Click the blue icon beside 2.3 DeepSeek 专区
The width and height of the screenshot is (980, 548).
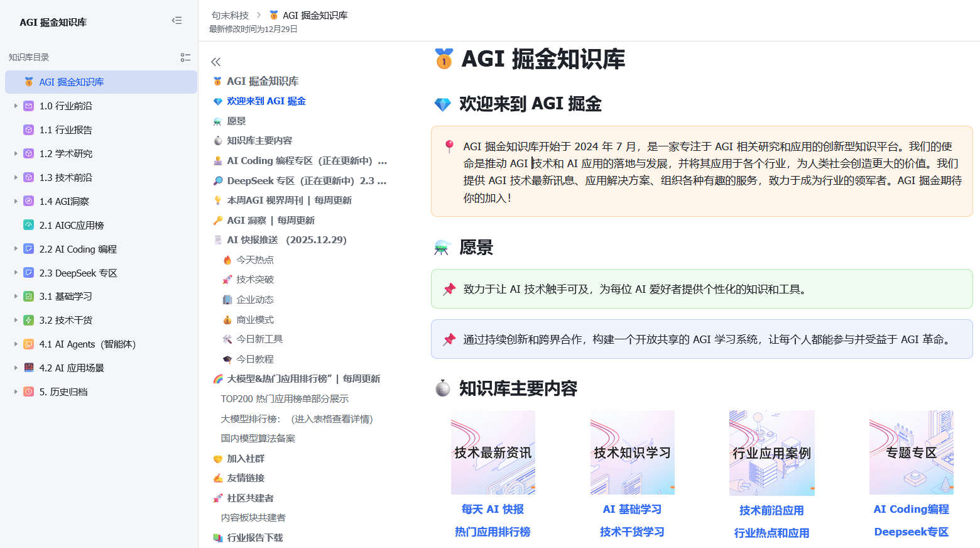(x=28, y=273)
